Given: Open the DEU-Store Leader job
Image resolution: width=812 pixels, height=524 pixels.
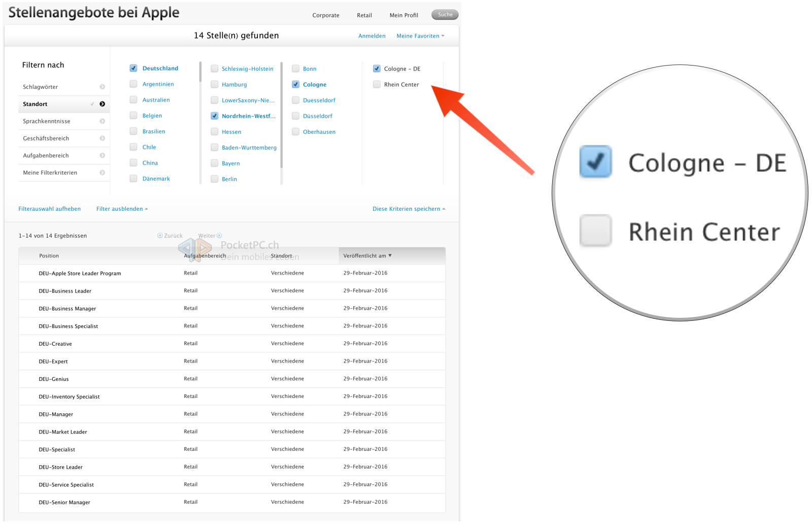Looking at the screenshot, I should [60, 467].
